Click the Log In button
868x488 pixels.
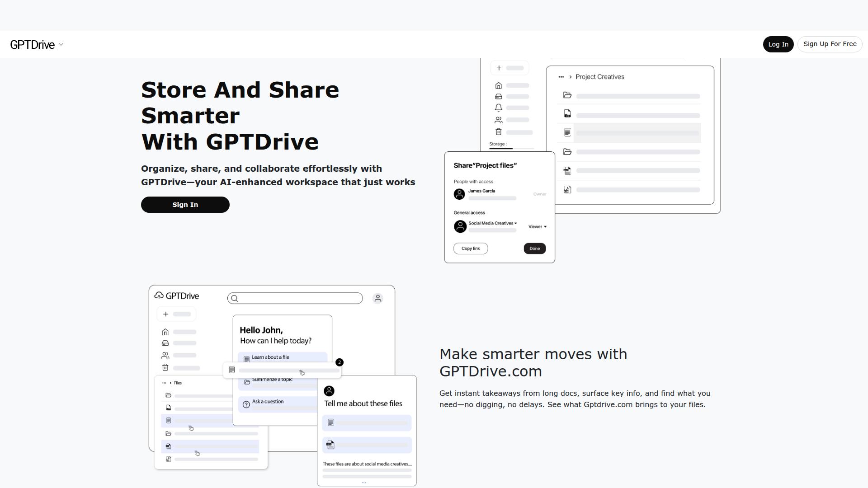[778, 44]
